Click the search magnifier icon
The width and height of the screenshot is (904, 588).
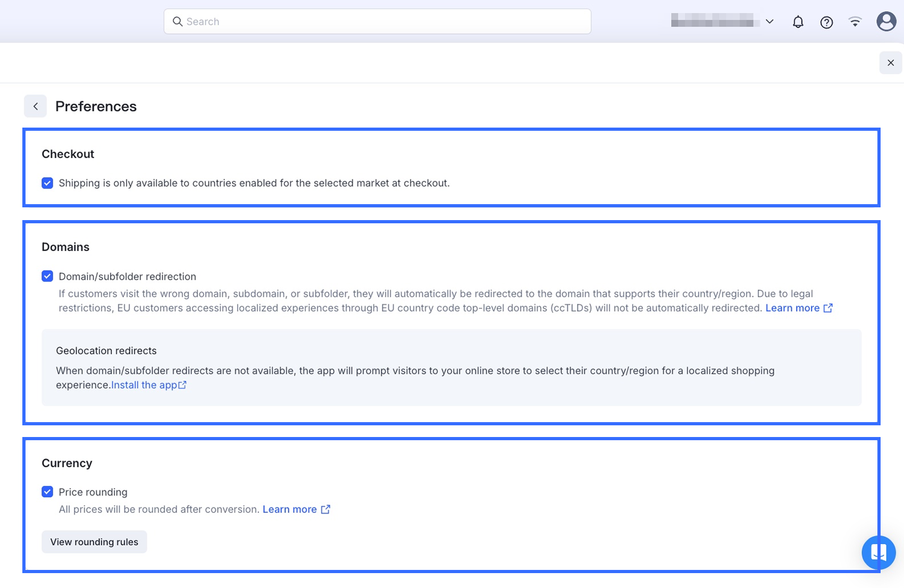pyautogui.click(x=178, y=22)
